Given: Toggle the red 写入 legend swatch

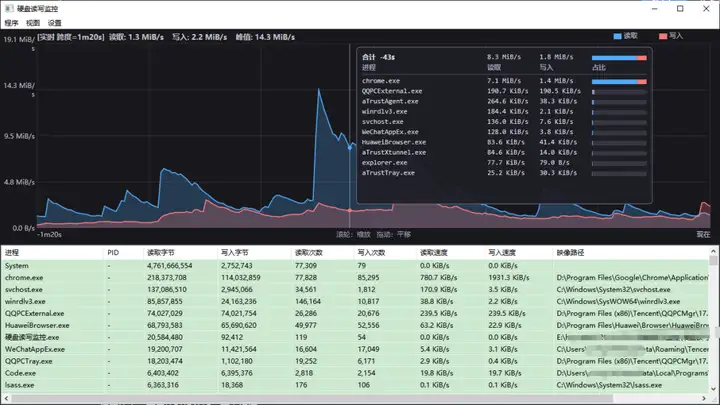Looking at the screenshot, I should pyautogui.click(x=663, y=36).
